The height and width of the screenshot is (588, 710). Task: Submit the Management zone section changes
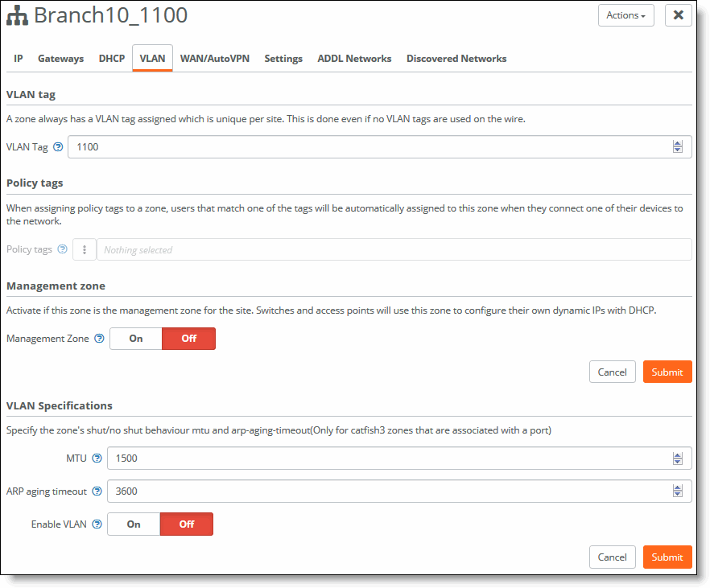coord(667,372)
